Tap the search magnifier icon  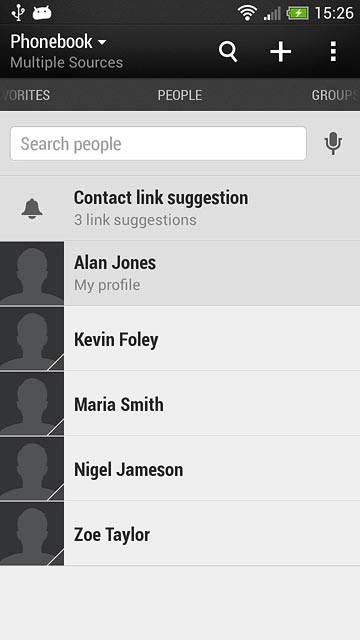(228, 51)
